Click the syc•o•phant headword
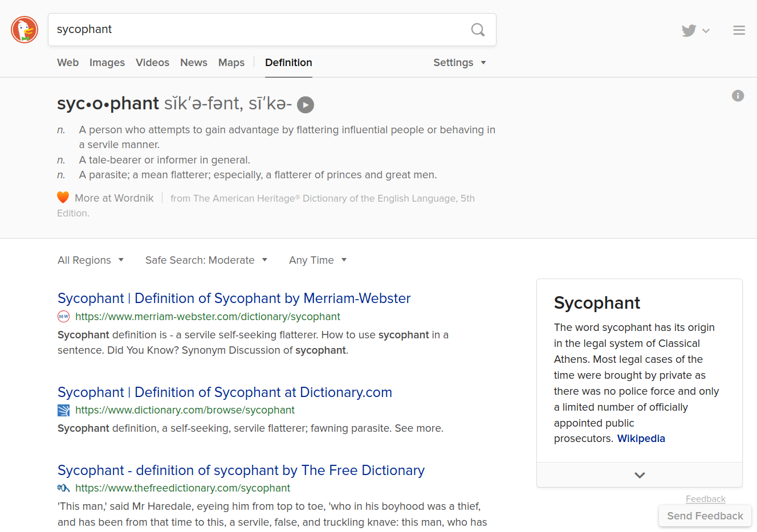Viewport: 757px width, 532px height. (108, 104)
